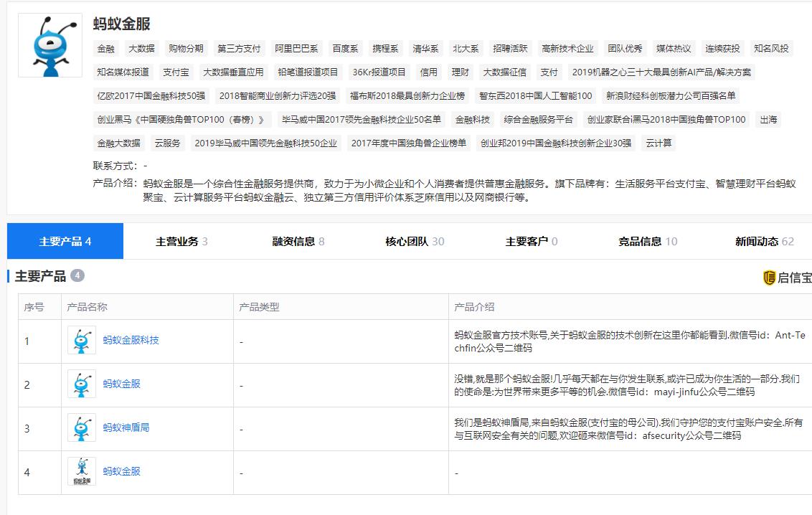
Task: Click the 百度系 tag
Action: click(346, 49)
